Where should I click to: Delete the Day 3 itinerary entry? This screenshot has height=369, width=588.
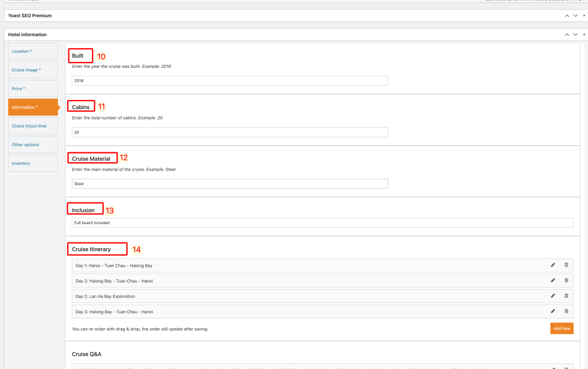tap(566, 311)
